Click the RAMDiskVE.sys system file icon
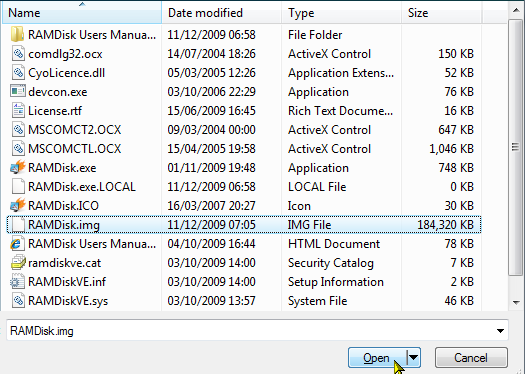This screenshot has height=374, width=525. pyautogui.click(x=18, y=300)
